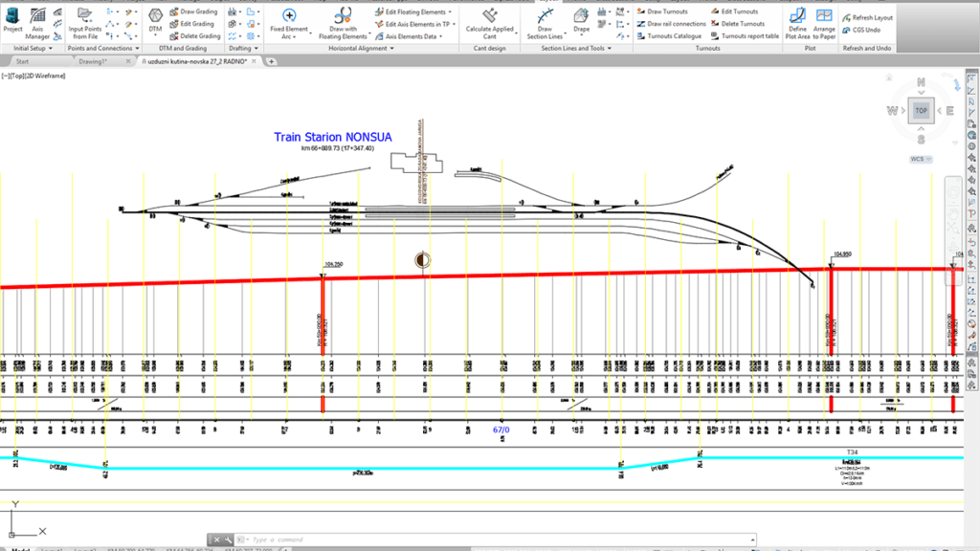Open the DTM tool
Viewport: 980px width, 551px height.
(x=155, y=17)
